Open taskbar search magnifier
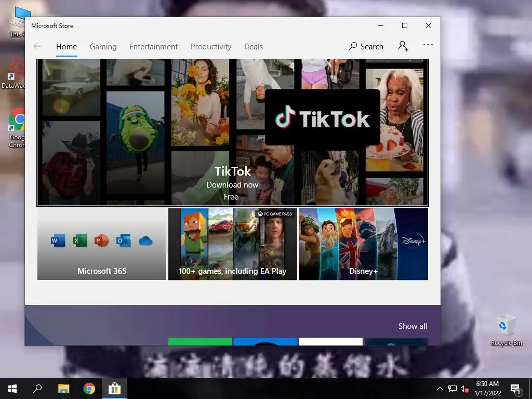This screenshot has height=399, width=532. 37,389
